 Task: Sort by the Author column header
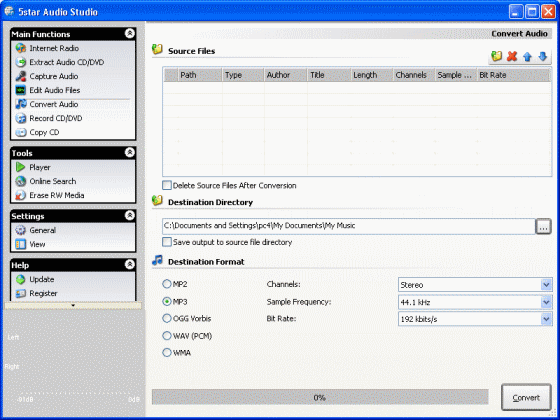(x=286, y=75)
